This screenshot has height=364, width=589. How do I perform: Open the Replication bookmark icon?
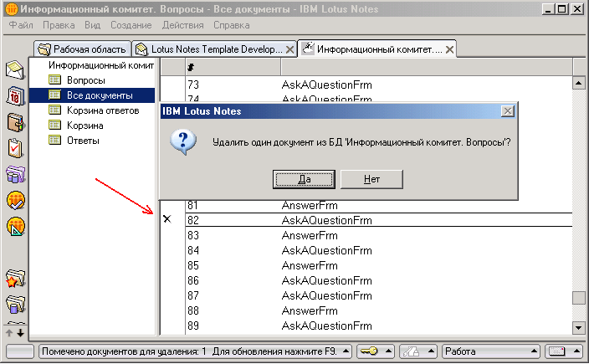(x=15, y=174)
